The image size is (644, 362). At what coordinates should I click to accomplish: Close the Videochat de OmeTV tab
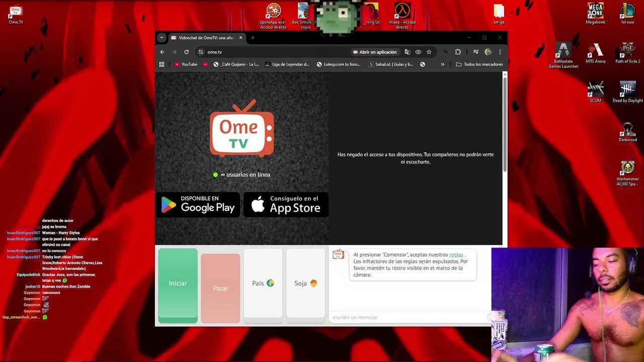click(x=240, y=38)
